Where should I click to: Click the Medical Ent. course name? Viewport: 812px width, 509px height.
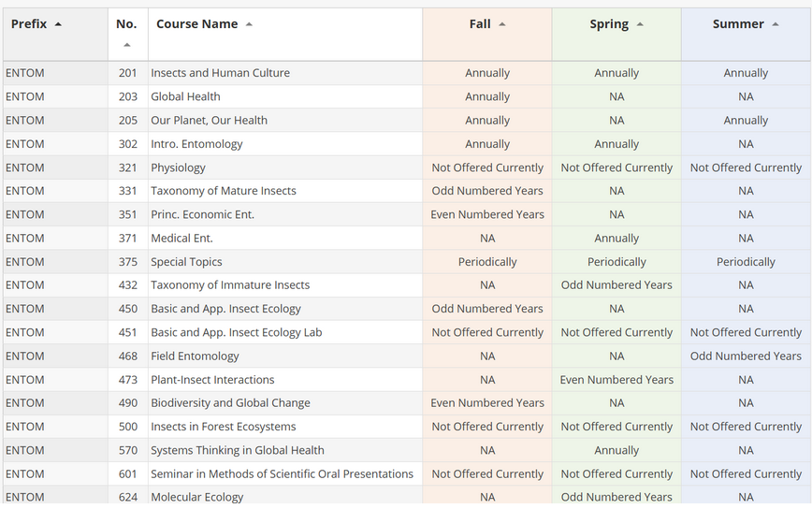click(x=181, y=239)
